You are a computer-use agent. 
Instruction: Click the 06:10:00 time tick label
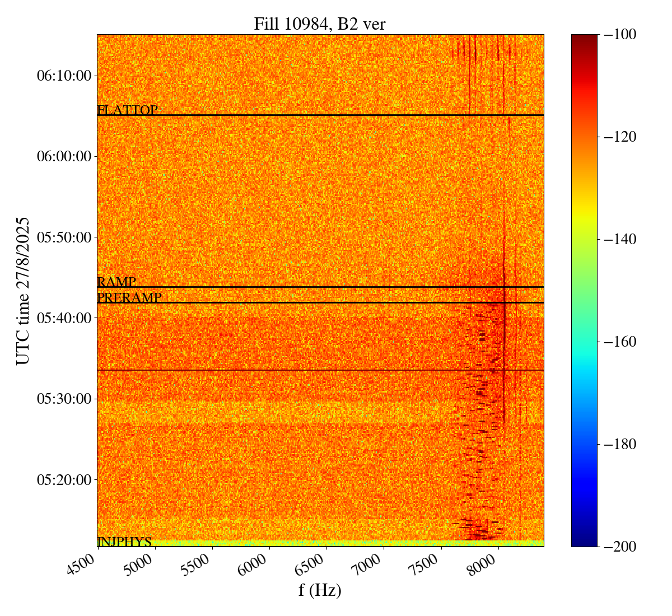(64, 75)
